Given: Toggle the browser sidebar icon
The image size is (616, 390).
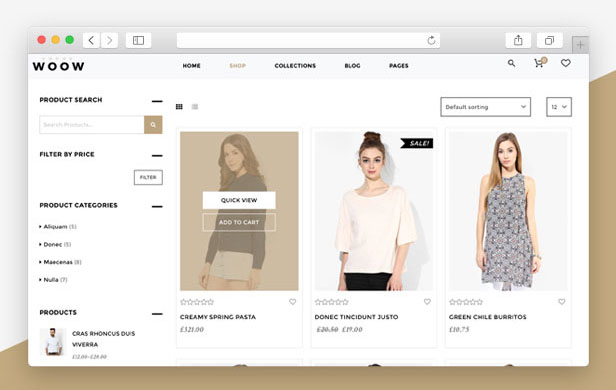Looking at the screenshot, I should coord(138,40).
